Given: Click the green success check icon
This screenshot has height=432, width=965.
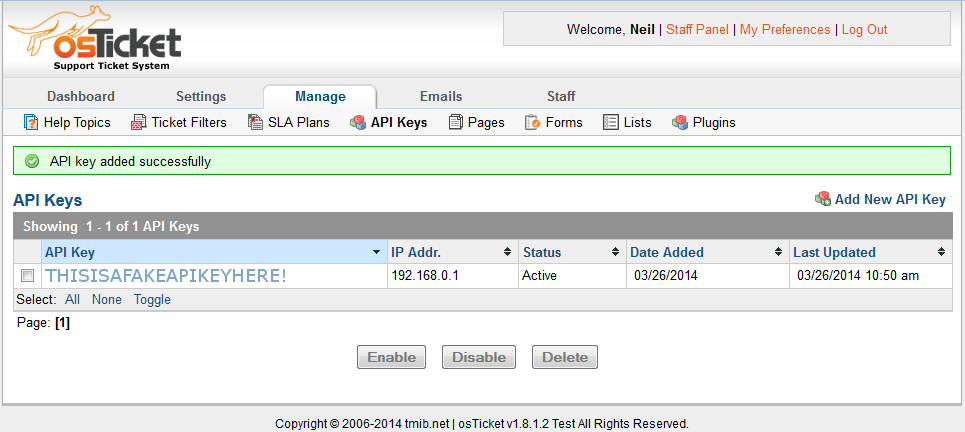Looking at the screenshot, I should coord(32,162).
